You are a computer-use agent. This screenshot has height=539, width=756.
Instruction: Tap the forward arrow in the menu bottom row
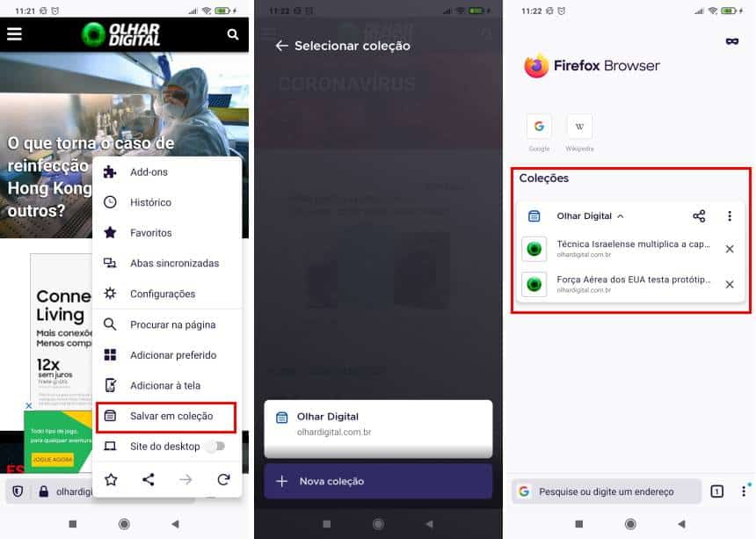[x=185, y=479]
